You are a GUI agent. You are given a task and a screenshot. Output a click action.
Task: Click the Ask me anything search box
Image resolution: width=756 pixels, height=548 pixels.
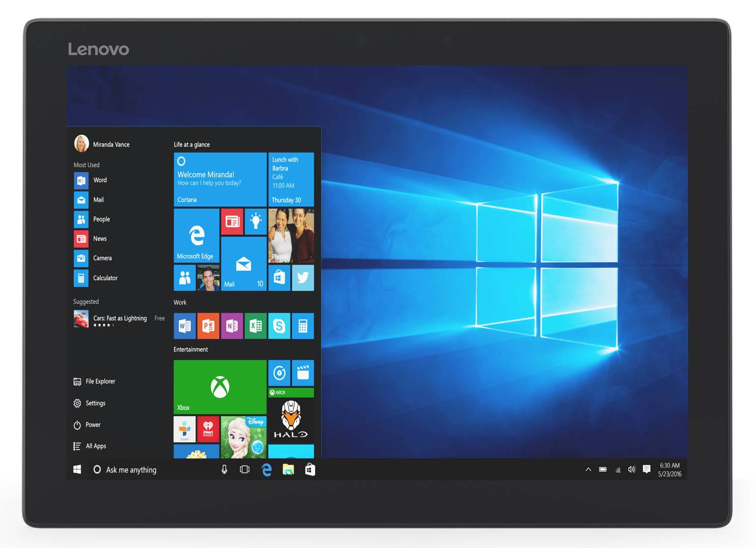(131, 470)
